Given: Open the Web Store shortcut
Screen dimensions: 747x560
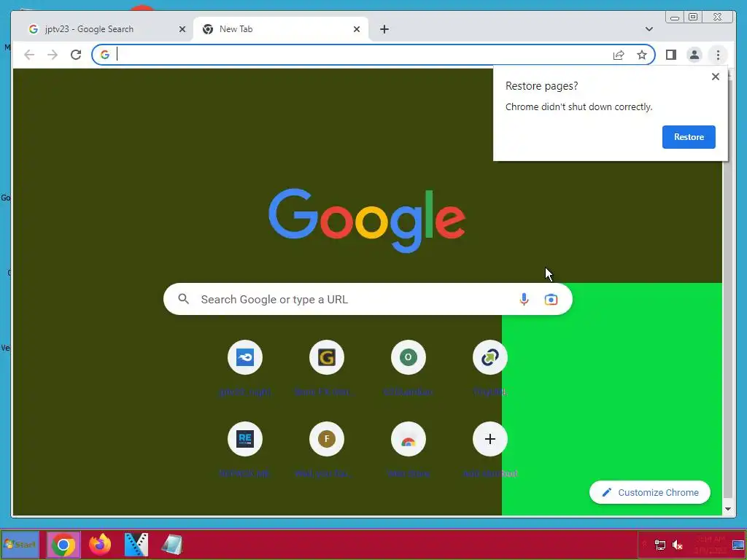Looking at the screenshot, I should tap(409, 438).
